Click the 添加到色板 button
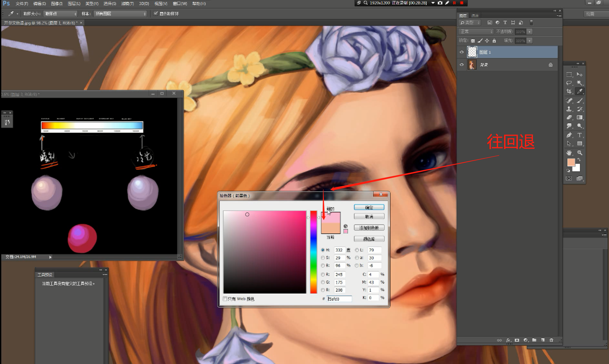 pos(369,227)
